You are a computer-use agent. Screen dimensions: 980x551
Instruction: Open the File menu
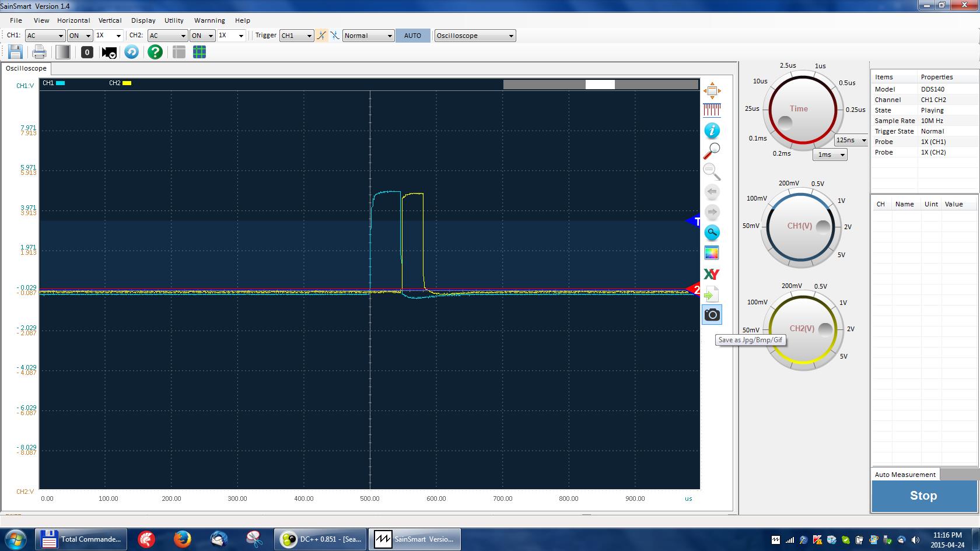pos(16,20)
